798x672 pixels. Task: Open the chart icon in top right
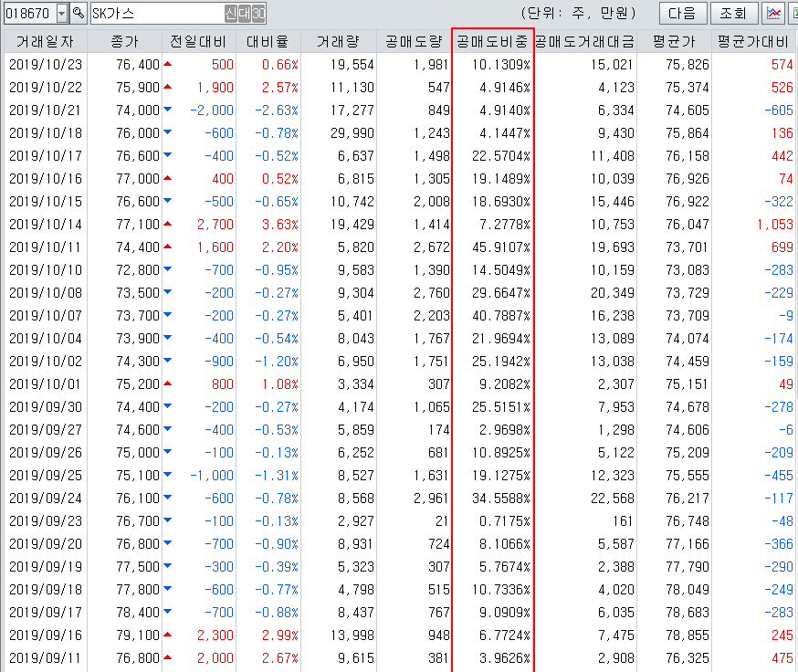point(773,13)
